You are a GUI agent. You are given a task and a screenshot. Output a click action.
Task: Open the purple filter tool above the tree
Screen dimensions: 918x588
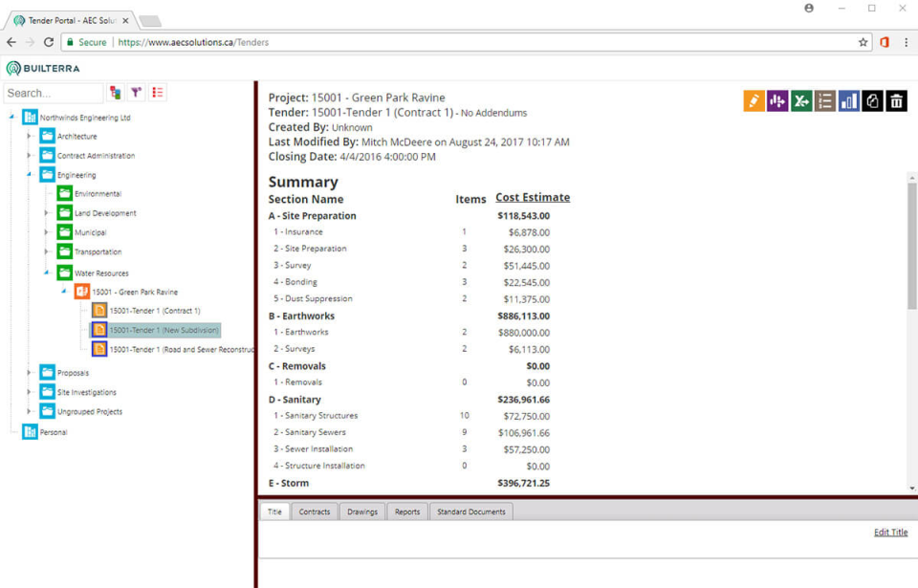pyautogui.click(x=137, y=92)
